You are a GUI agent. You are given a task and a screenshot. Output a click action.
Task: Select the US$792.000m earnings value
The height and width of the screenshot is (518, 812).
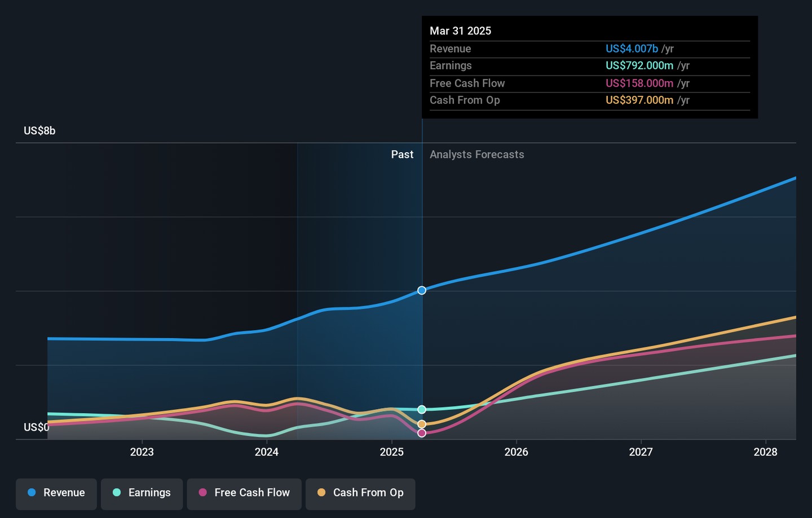coord(639,66)
